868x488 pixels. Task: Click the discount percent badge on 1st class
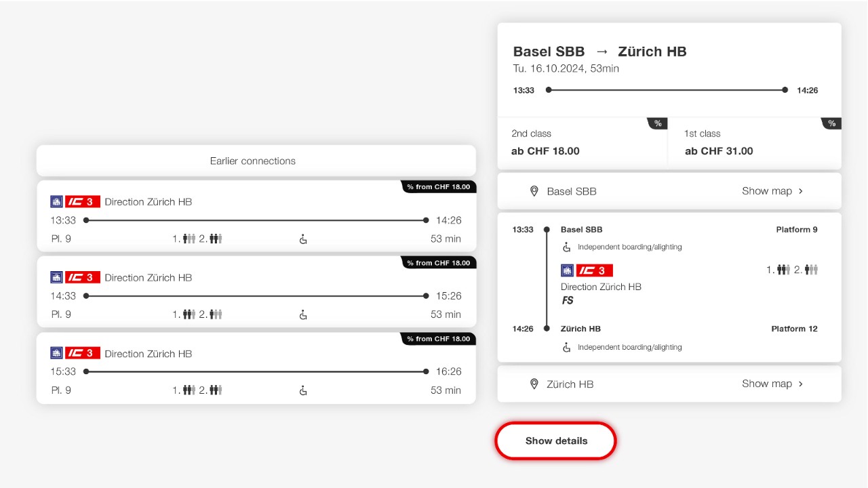(831, 123)
